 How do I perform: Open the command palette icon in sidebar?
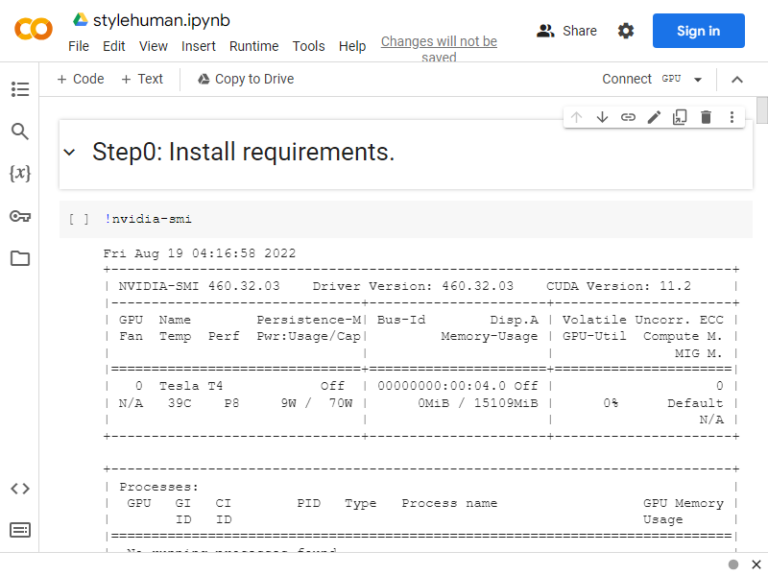click(20, 530)
